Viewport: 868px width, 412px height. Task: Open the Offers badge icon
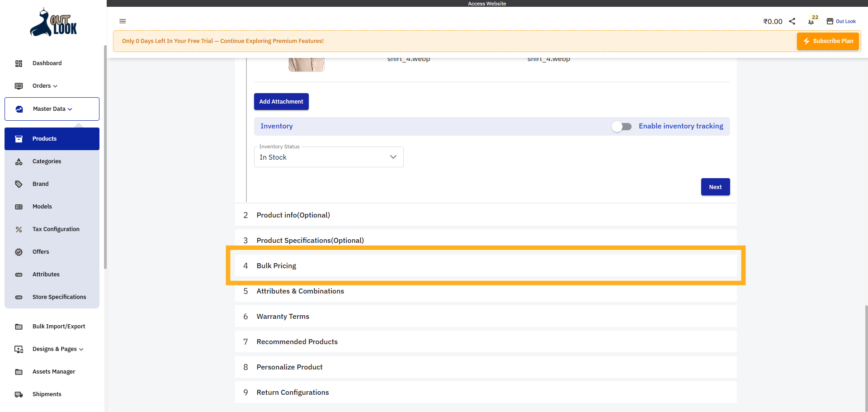19,252
